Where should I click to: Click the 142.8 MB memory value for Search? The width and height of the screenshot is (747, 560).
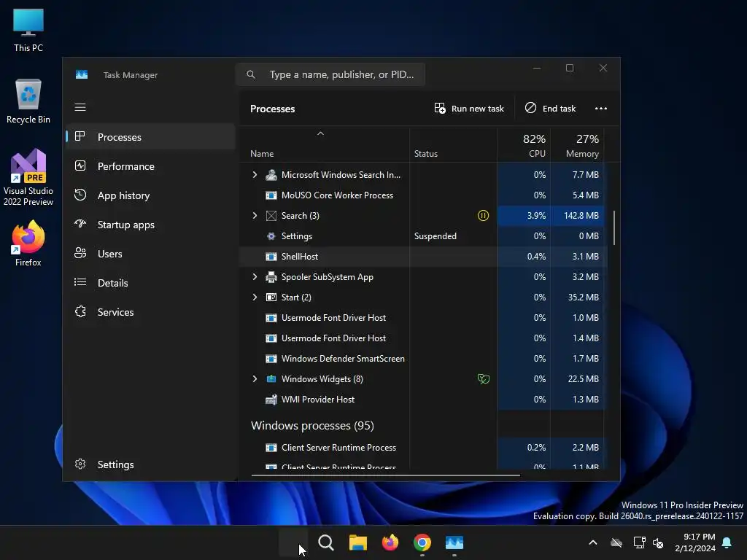[581, 216]
